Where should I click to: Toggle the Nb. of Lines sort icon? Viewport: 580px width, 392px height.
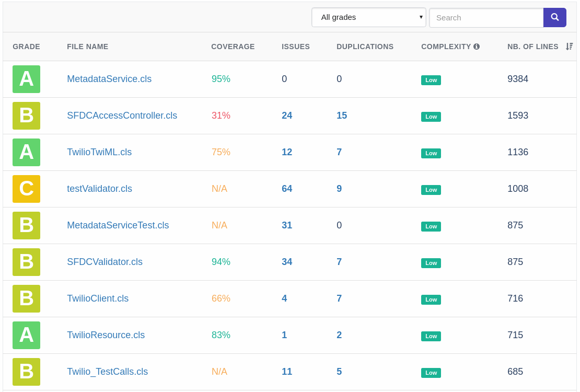point(569,47)
